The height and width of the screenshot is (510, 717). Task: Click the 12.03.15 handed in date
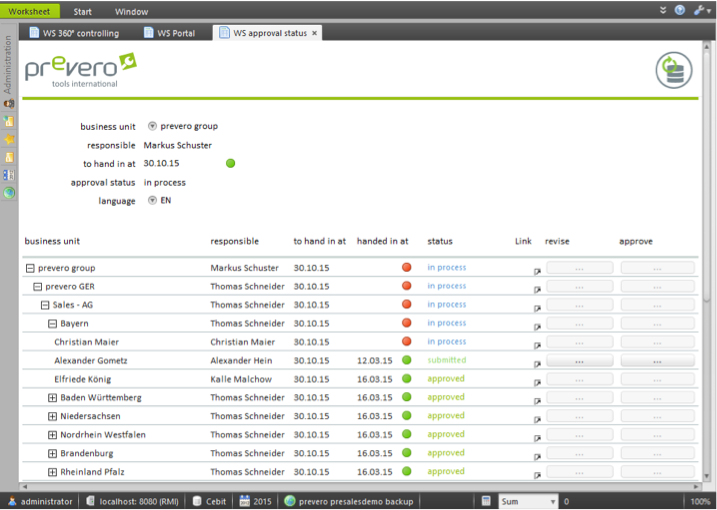[375, 360]
